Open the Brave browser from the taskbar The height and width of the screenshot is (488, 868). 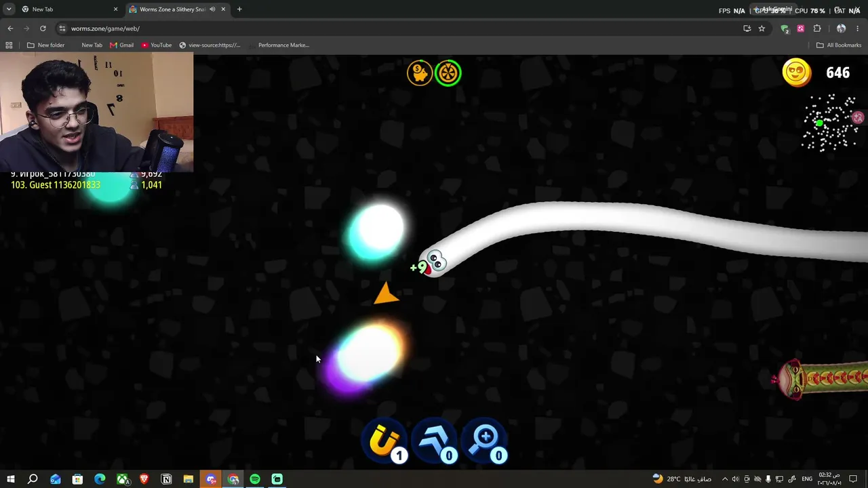point(144,479)
